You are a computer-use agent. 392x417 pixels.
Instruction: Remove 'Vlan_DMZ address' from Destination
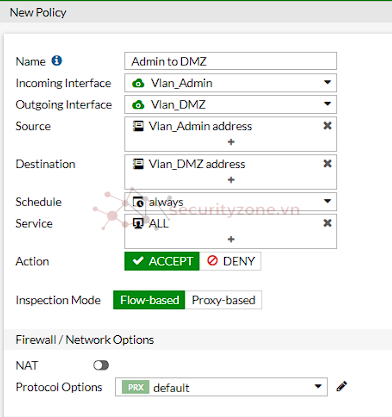[x=327, y=164]
